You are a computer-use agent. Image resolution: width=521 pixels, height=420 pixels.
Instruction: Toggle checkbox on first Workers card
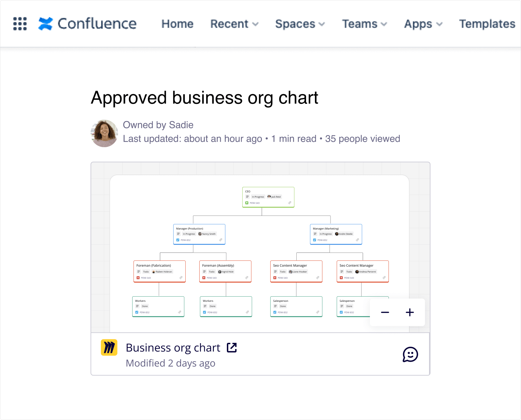(137, 312)
